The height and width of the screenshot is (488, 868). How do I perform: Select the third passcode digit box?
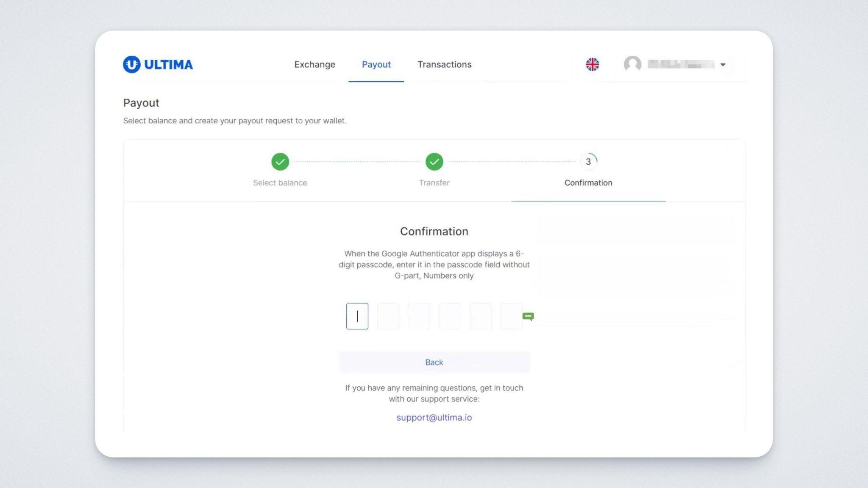point(419,316)
